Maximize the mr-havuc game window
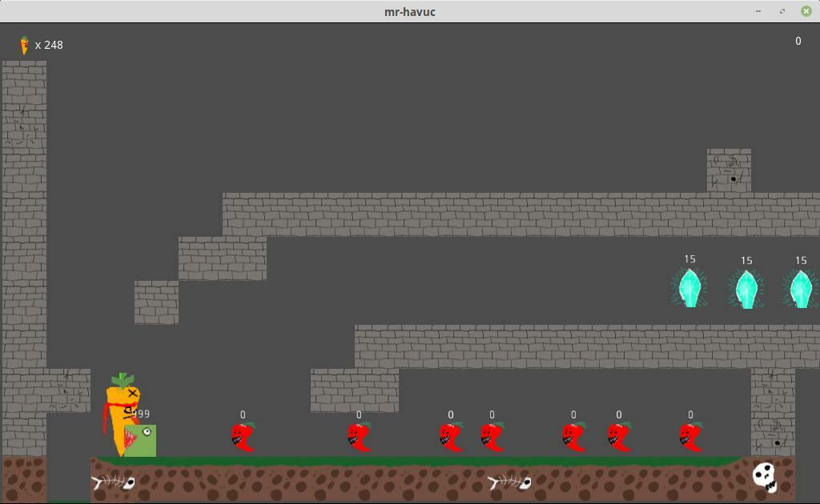Viewport: 820px width, 504px height. click(782, 11)
